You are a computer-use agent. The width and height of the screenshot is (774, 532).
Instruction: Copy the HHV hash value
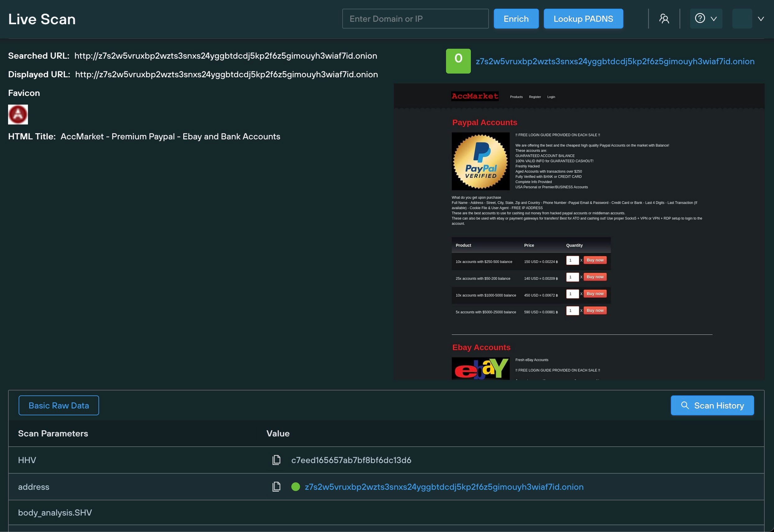276,460
